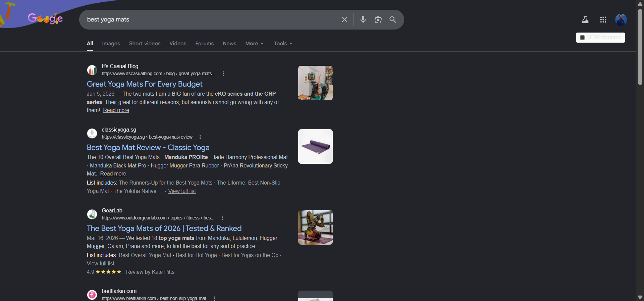Switch to Short videos tab
The height and width of the screenshot is (301, 644).
(x=145, y=44)
